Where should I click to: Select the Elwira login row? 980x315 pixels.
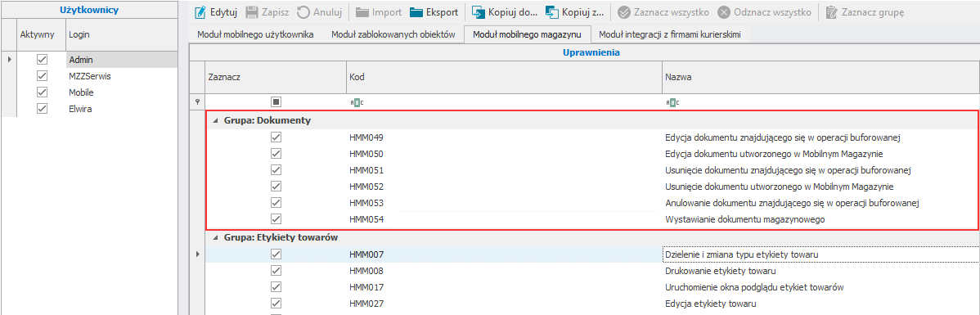point(121,108)
